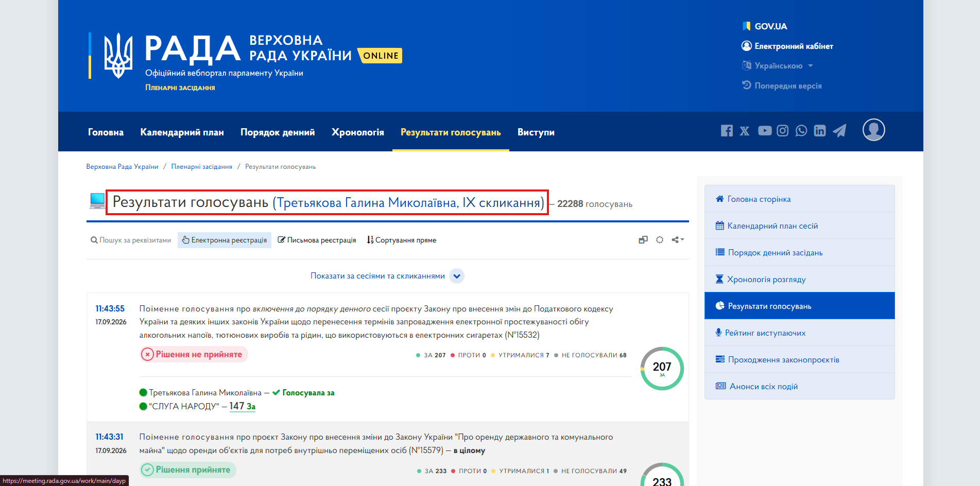Follow Пленарні засідання breadcrumb link

(x=201, y=167)
